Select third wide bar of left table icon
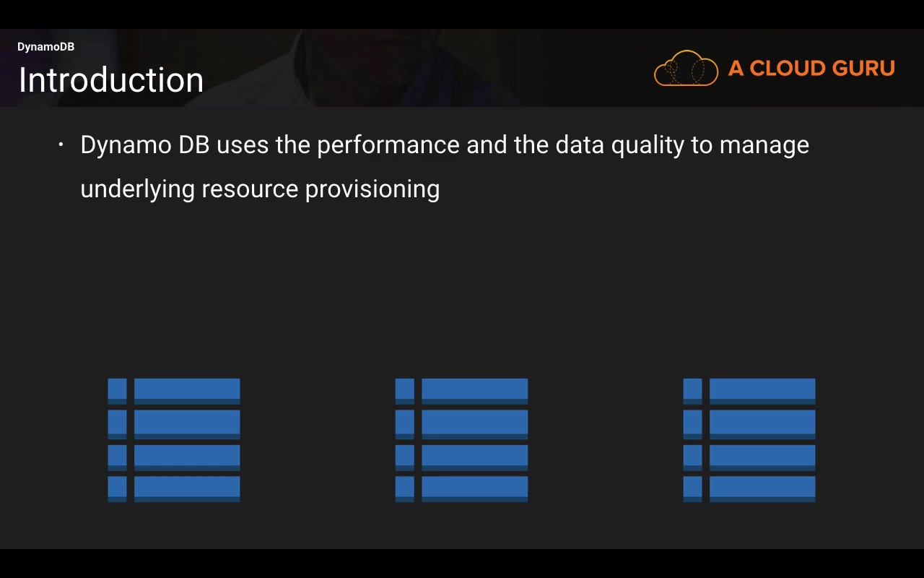The width and height of the screenshot is (924, 578). (187, 457)
